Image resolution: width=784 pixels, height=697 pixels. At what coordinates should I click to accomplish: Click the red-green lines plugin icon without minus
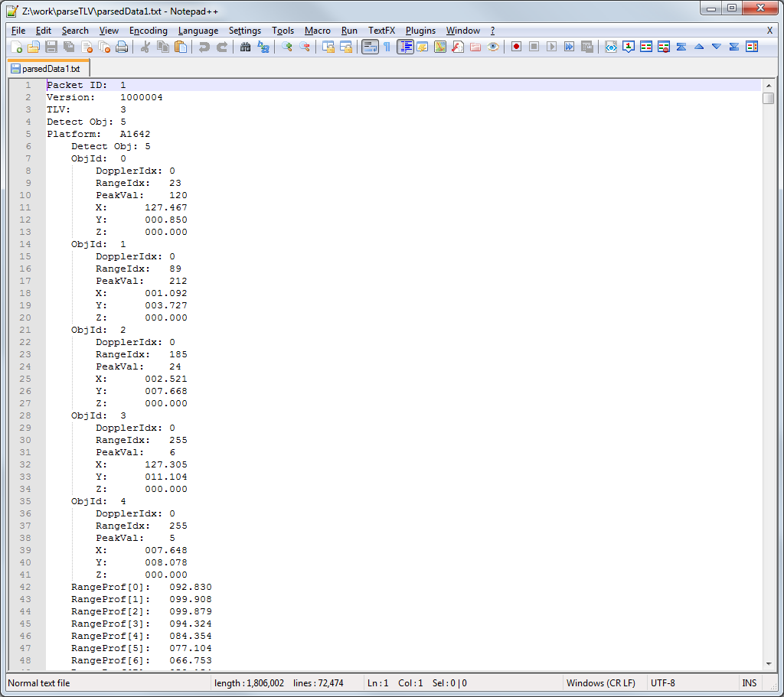click(646, 47)
